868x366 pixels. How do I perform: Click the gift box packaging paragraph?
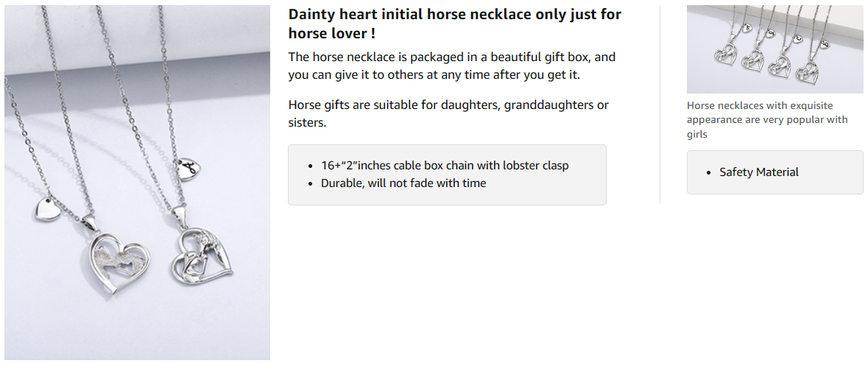[451, 66]
